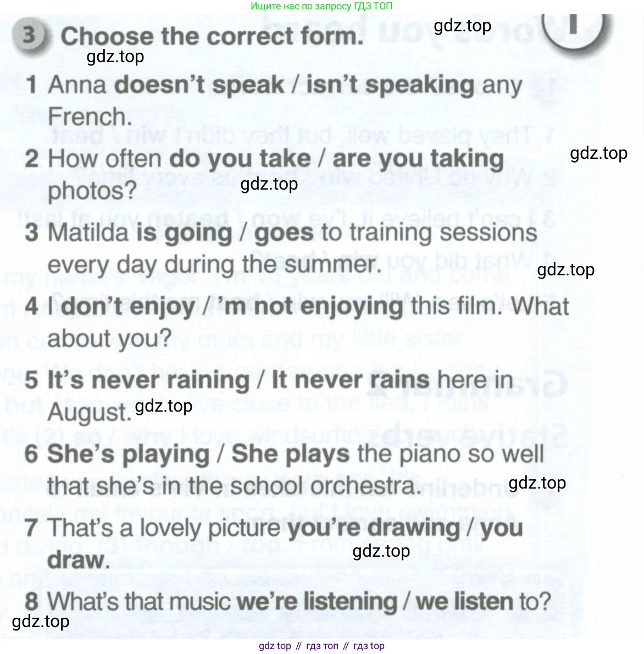Select 'don't enjoy' in sentence 4
Screen dimensions: 644x654
click(x=128, y=306)
